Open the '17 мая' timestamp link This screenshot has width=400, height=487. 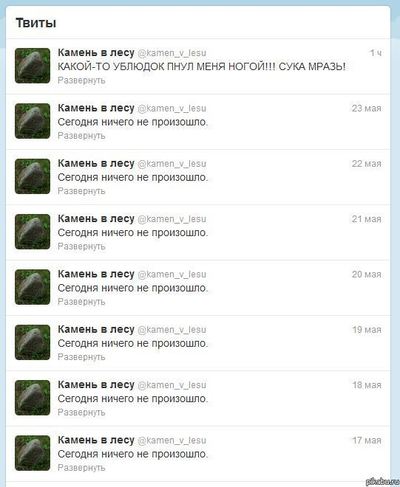367,440
